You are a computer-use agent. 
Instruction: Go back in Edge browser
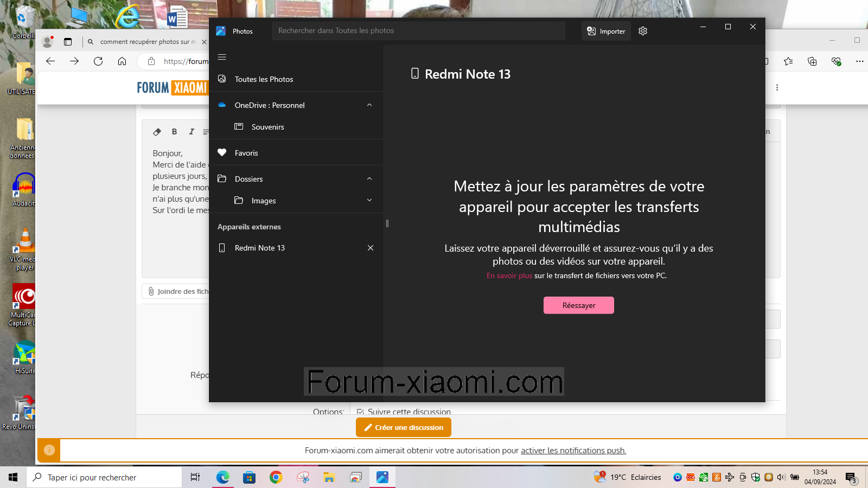[50, 61]
